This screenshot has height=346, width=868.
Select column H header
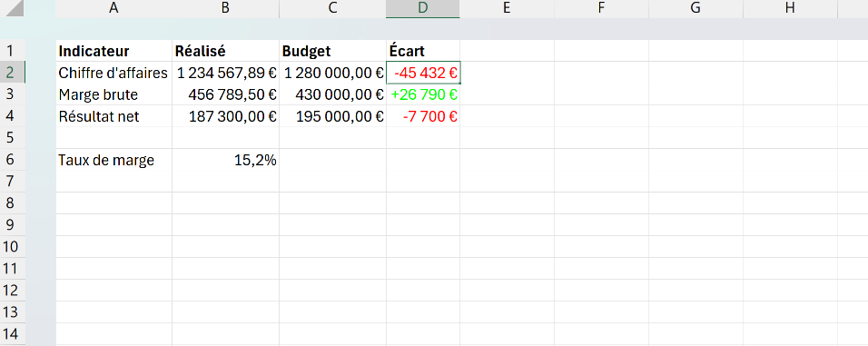[790, 8]
